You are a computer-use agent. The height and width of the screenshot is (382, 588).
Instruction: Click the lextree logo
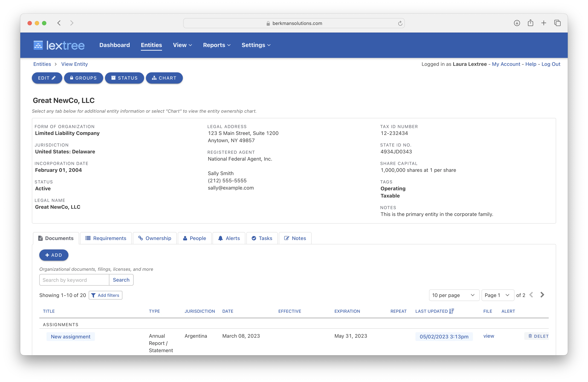point(59,45)
